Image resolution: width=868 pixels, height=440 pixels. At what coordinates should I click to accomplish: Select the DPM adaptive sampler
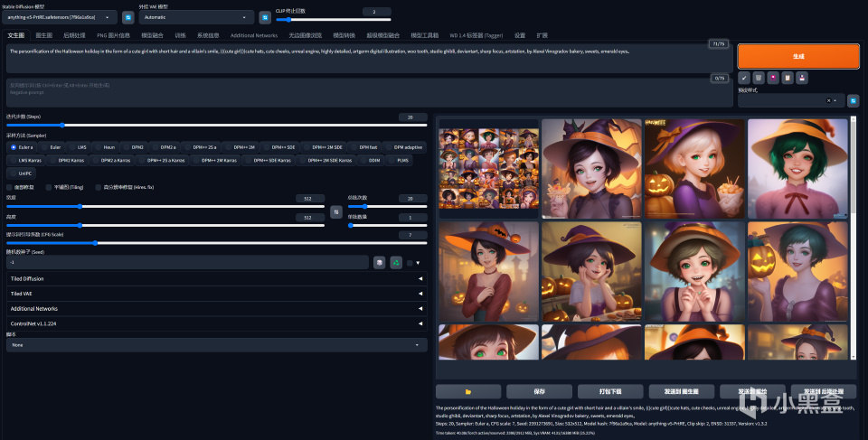[404, 147]
